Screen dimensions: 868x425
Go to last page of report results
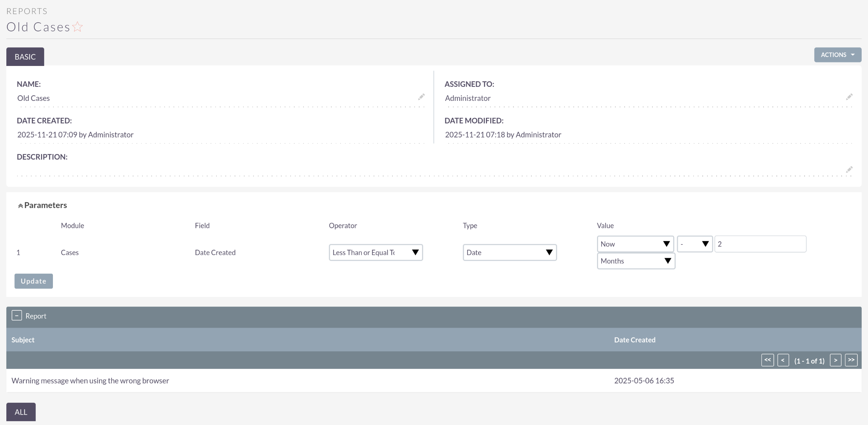[851, 360]
